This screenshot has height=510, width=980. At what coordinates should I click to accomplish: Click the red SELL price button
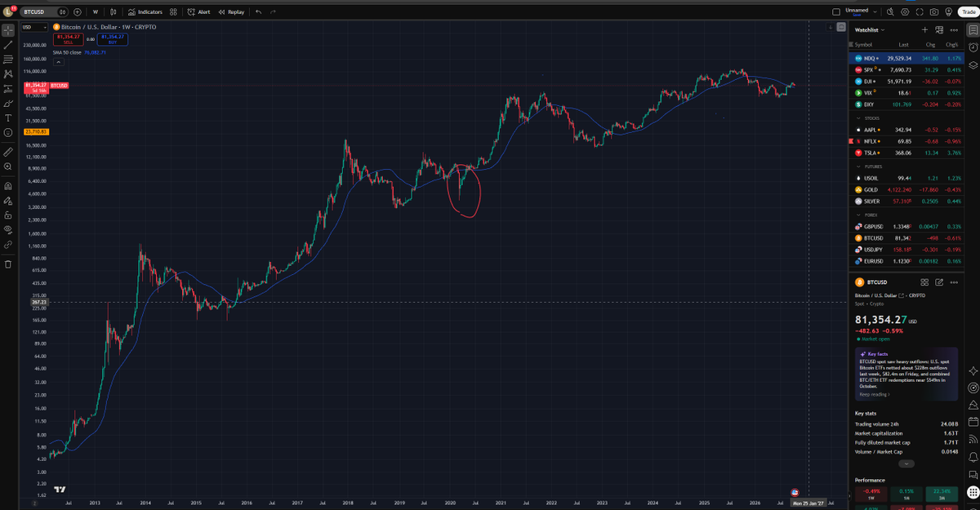(68, 38)
